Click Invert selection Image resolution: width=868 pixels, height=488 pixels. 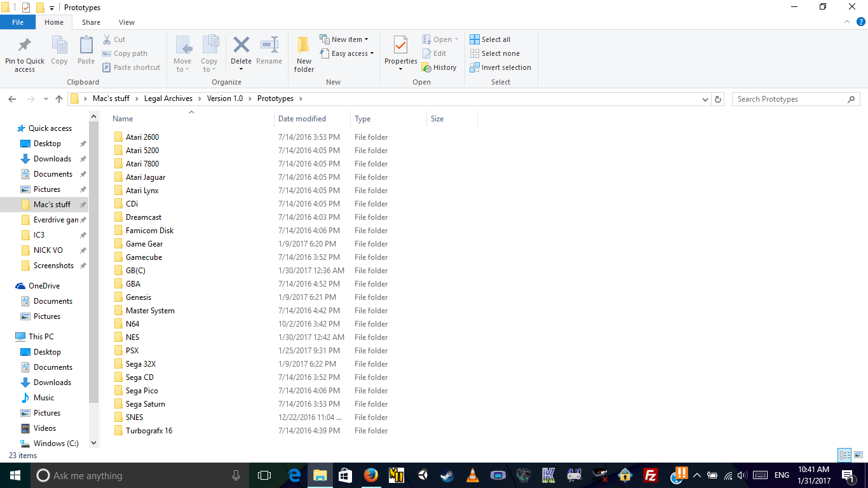click(501, 67)
